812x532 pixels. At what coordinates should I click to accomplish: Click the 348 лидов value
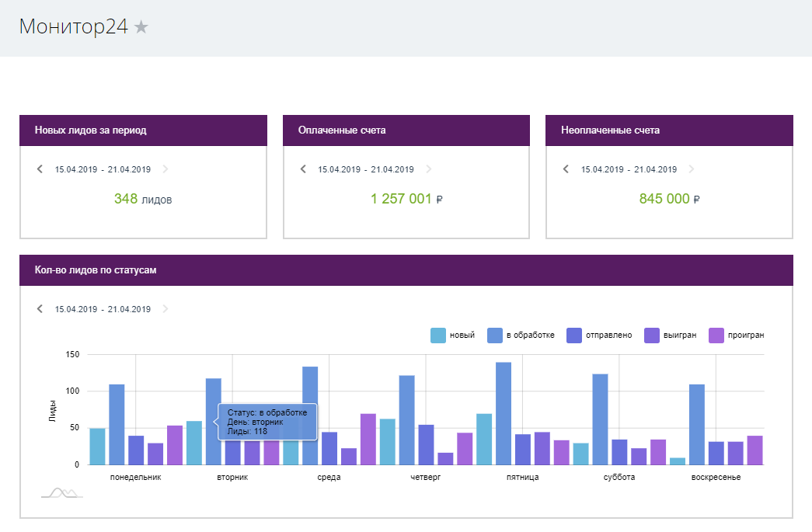143,199
